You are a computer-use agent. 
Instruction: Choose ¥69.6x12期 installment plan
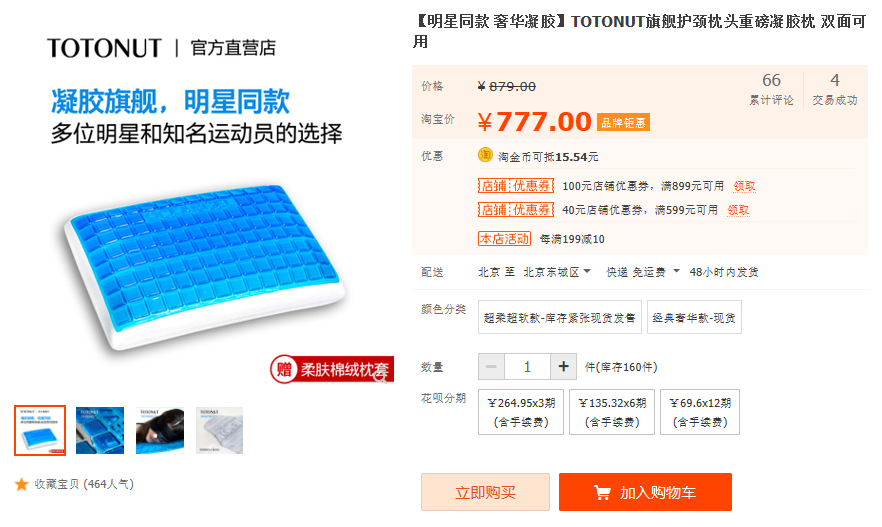tap(700, 412)
